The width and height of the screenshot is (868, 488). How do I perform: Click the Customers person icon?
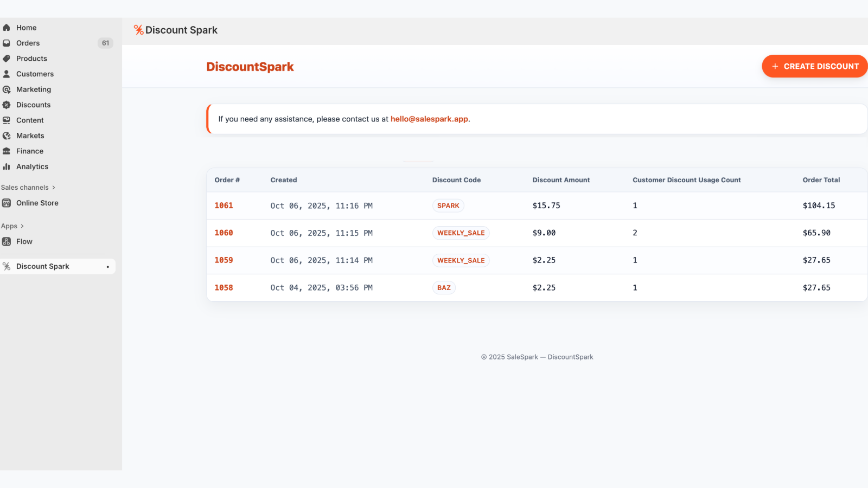click(x=7, y=74)
